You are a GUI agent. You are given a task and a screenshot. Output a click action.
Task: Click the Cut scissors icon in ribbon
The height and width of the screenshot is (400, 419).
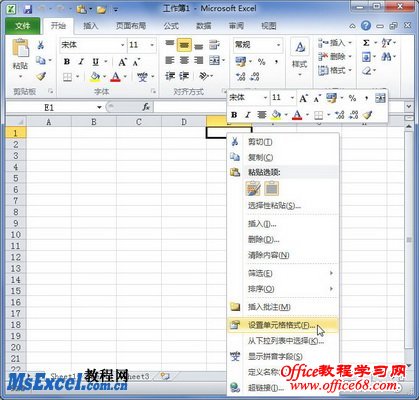pyautogui.click(x=41, y=45)
